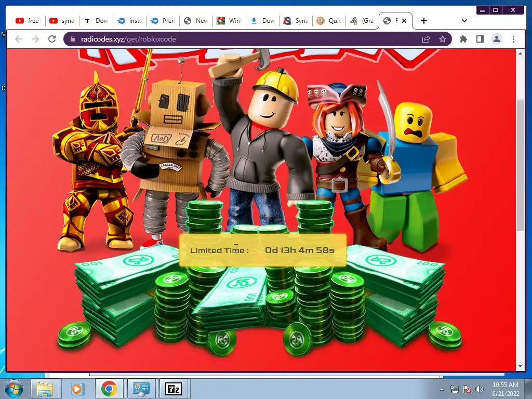The height and width of the screenshot is (399, 532).
Task: Reload the radicodes.xyz page
Action: pyautogui.click(x=52, y=39)
